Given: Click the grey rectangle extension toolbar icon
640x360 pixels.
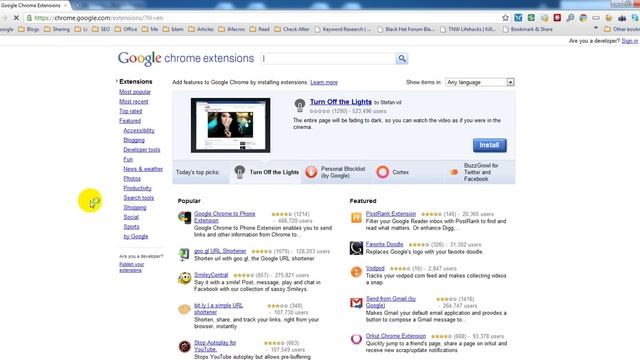Looking at the screenshot, I should click(596, 18).
